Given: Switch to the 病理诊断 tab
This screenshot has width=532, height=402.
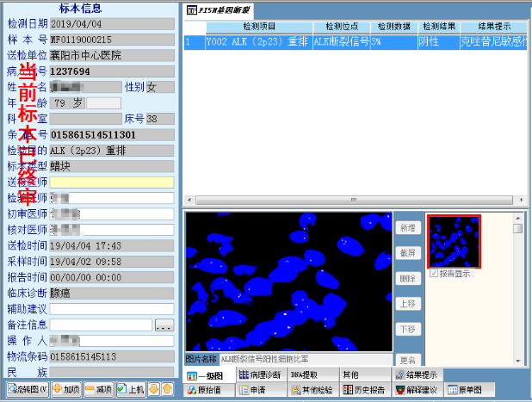Looking at the screenshot, I should 261,375.
